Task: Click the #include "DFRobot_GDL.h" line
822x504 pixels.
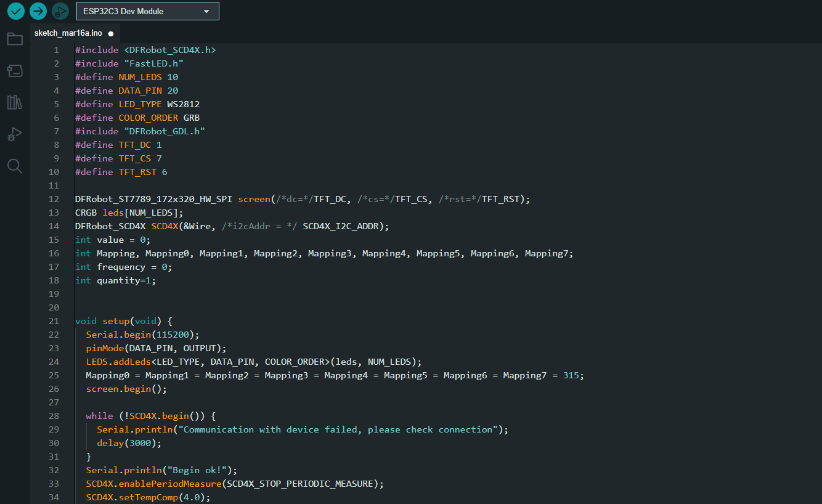Action: click(140, 131)
